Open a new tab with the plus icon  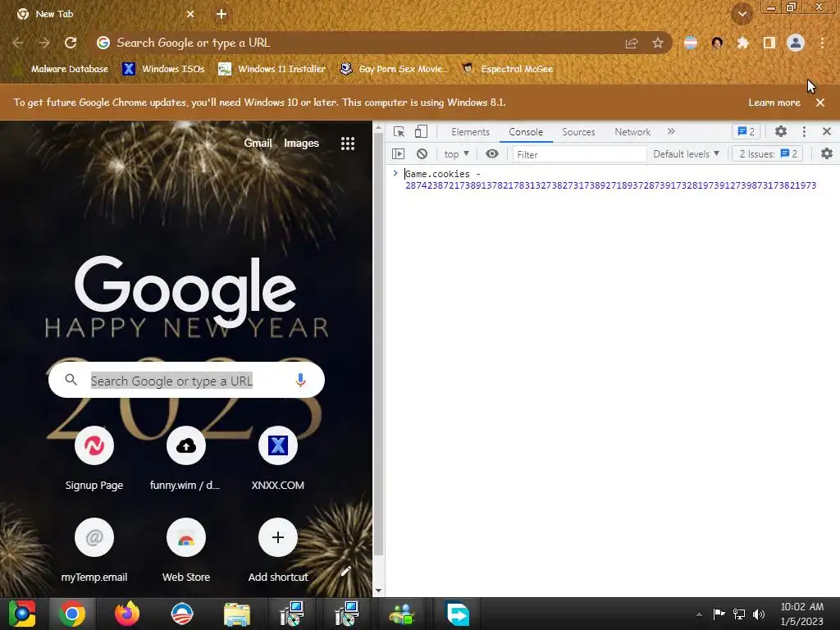tap(221, 15)
